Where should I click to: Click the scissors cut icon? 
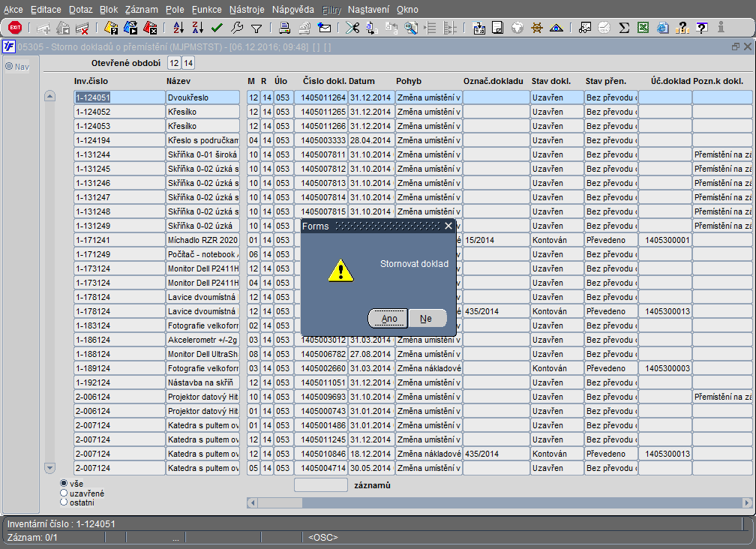pos(352,28)
